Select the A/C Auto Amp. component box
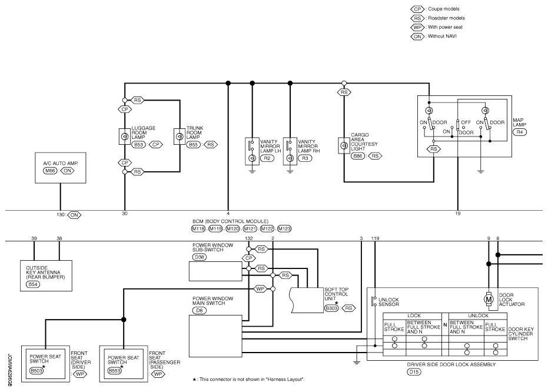Image resolution: width=548 pixels, height=392 pixels. [x=59, y=167]
